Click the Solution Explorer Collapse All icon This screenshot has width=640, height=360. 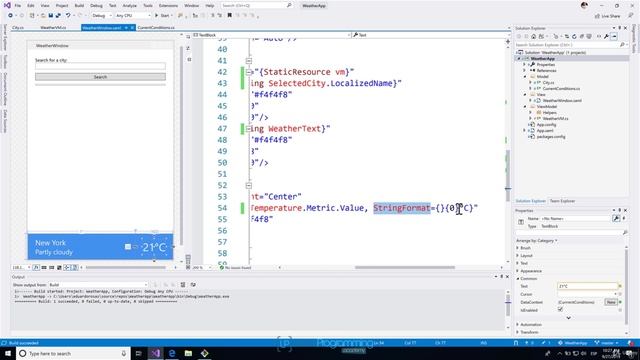(x=582, y=36)
